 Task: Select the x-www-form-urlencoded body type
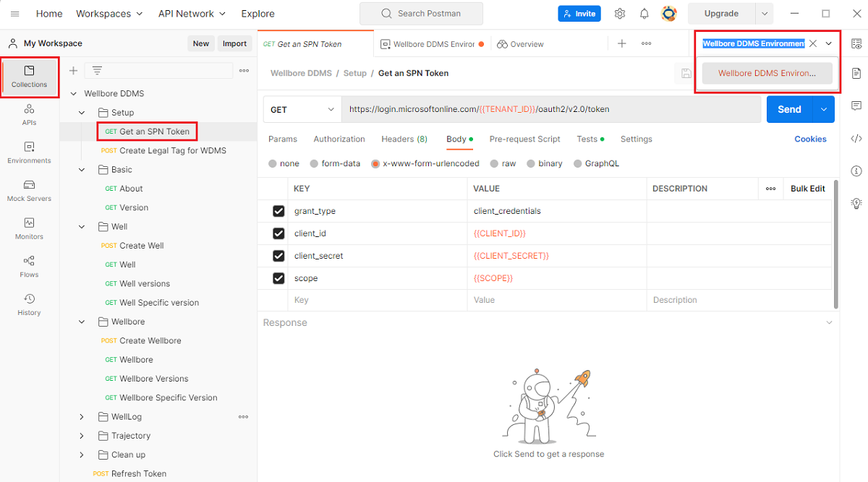pos(375,163)
